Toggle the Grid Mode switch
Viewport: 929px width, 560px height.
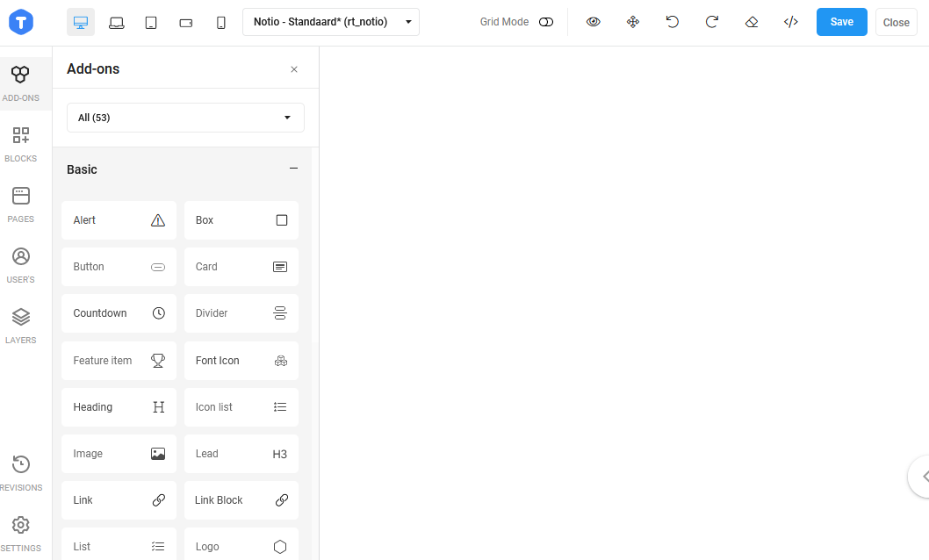click(546, 22)
